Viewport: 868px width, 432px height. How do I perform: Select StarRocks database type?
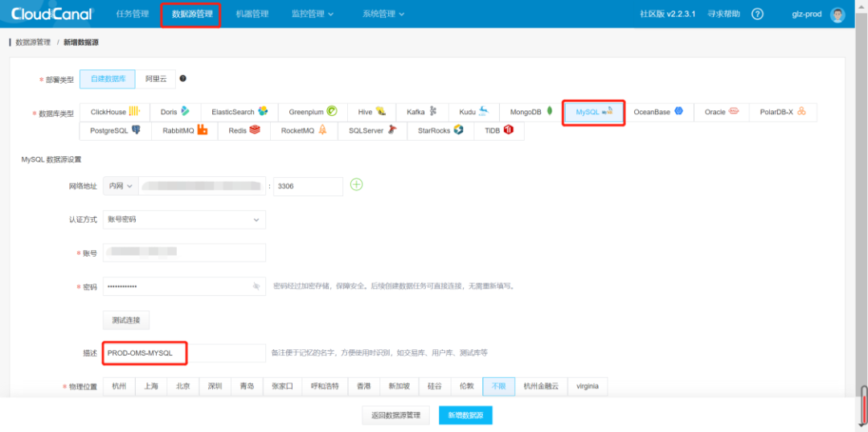click(x=440, y=130)
